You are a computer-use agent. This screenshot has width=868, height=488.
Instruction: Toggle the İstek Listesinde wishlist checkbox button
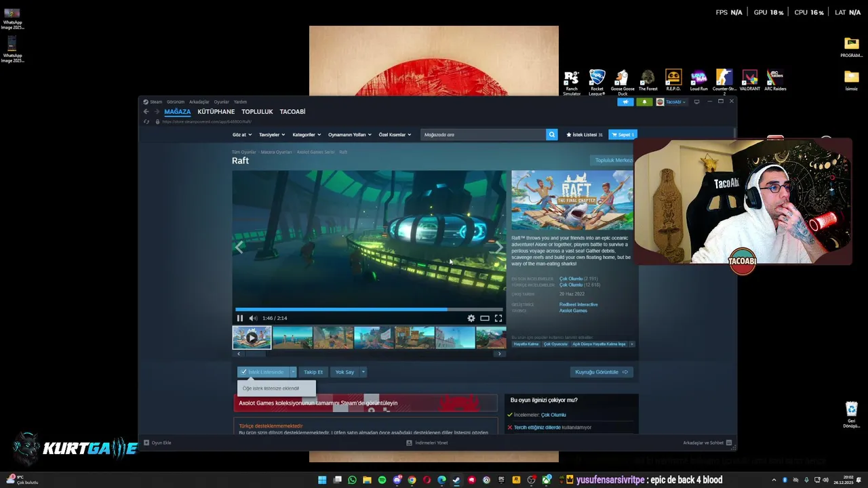point(263,371)
